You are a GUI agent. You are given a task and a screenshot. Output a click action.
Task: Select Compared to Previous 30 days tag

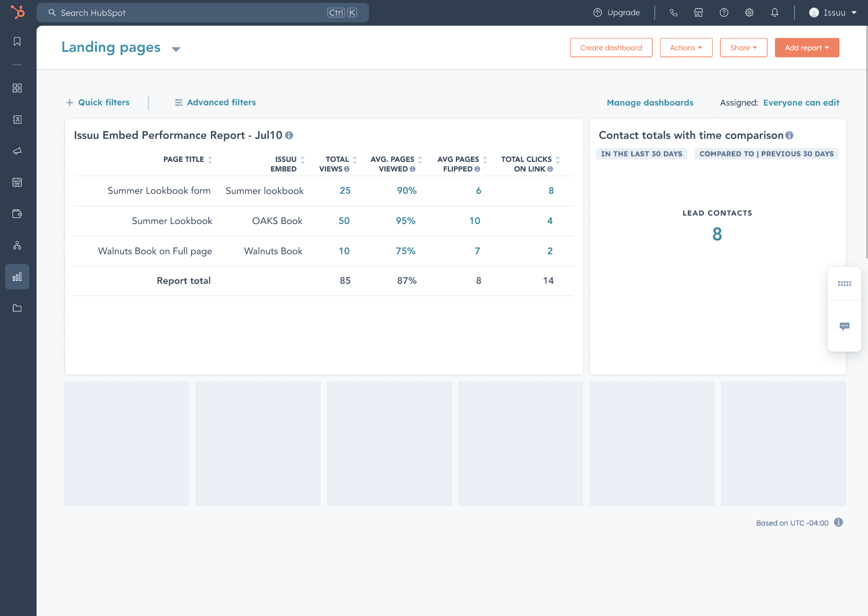766,154
